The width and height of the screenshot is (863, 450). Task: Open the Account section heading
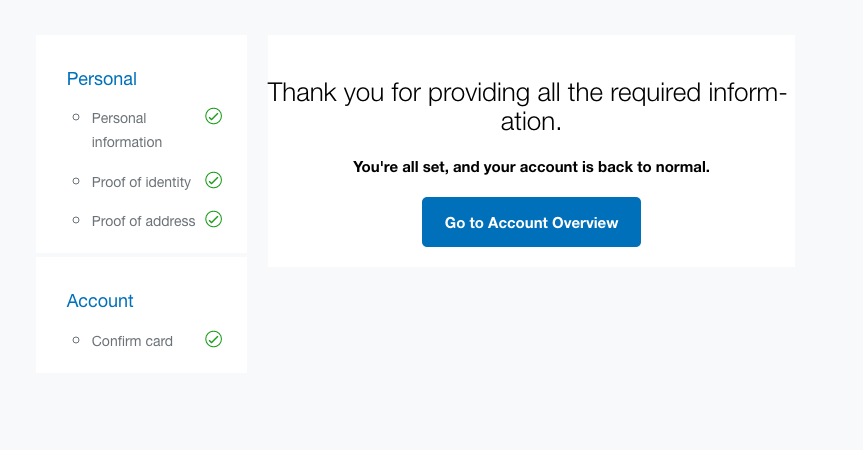pos(100,301)
